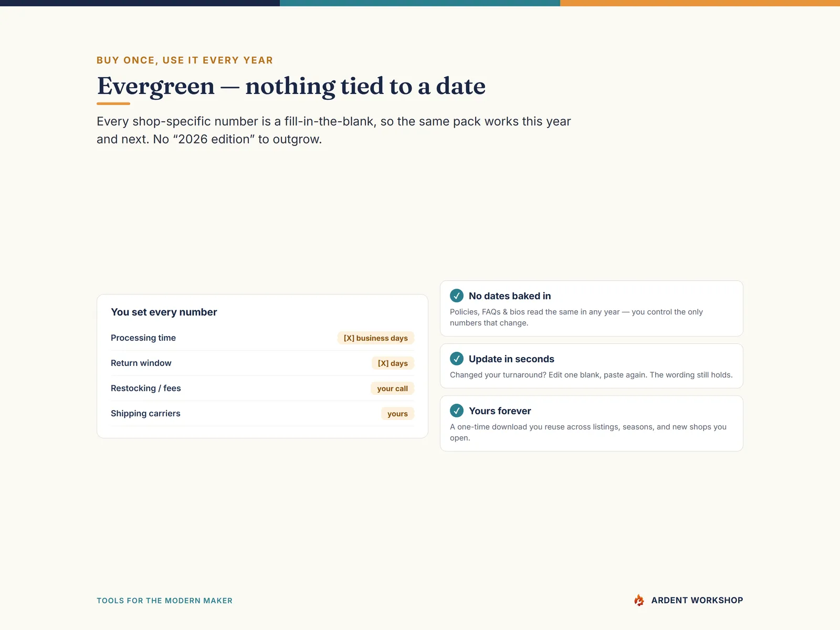This screenshot has width=840, height=630.
Task: Click the yours pill for Shipping carriers
Action: pos(397,414)
